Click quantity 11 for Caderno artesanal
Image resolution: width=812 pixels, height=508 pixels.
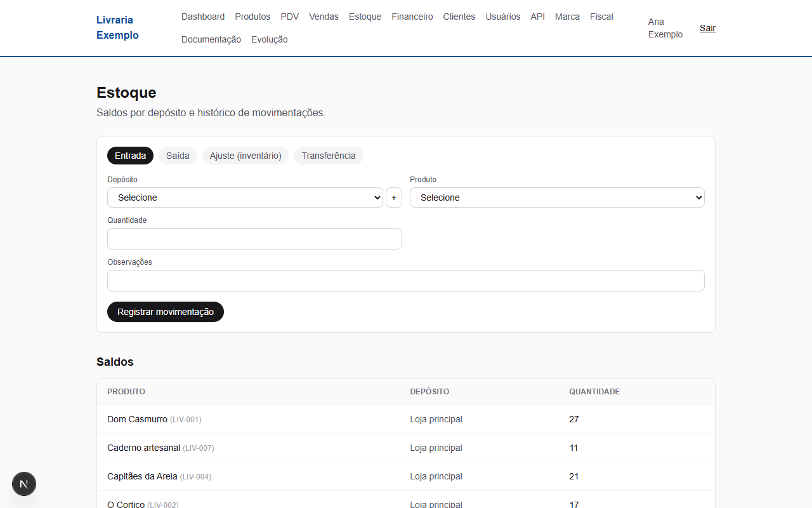click(573, 448)
